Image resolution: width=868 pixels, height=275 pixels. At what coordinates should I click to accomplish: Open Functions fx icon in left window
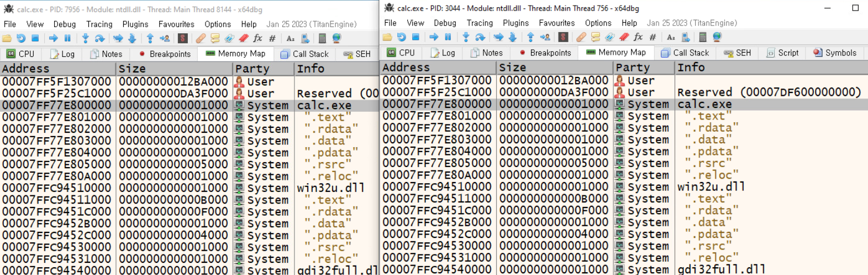point(257,38)
